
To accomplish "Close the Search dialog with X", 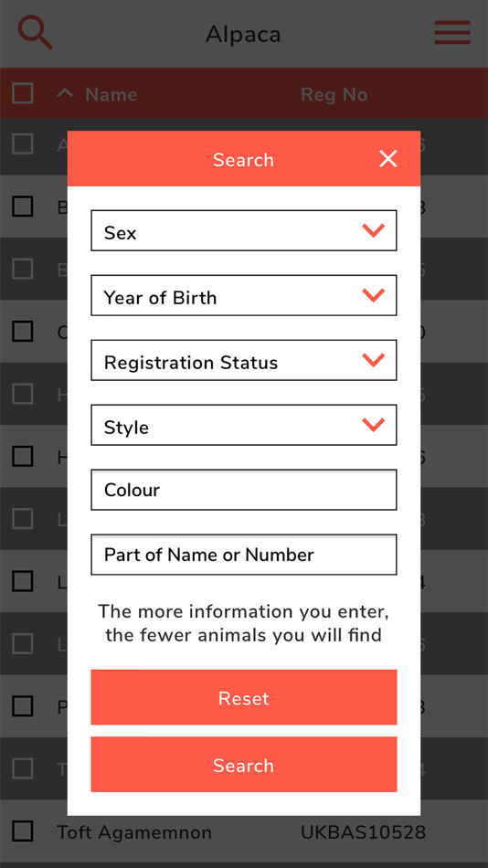I will [x=387, y=159].
